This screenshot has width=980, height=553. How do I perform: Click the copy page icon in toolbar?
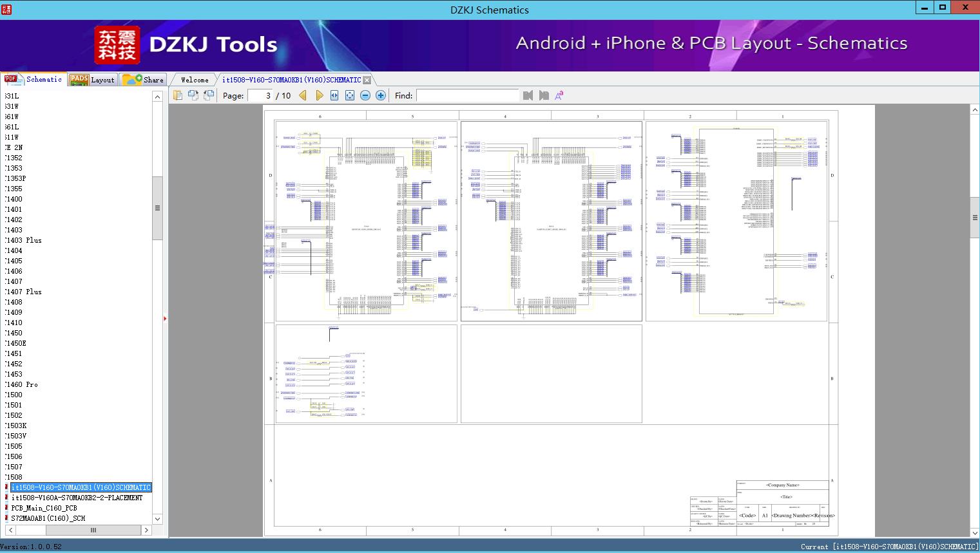(x=178, y=95)
